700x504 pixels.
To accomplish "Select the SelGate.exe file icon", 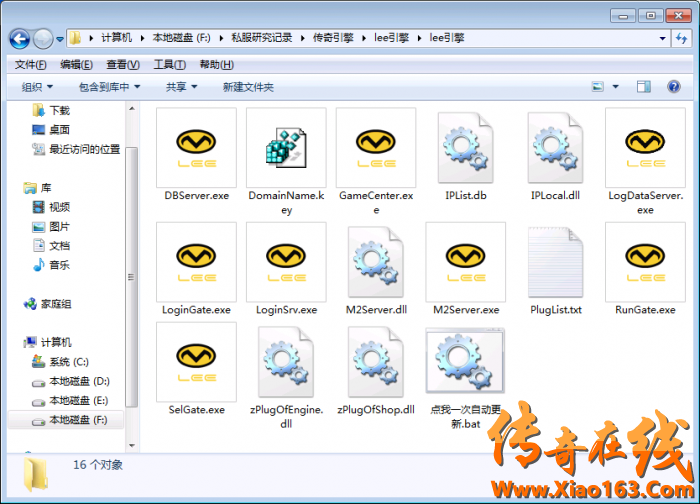I will click(196, 362).
